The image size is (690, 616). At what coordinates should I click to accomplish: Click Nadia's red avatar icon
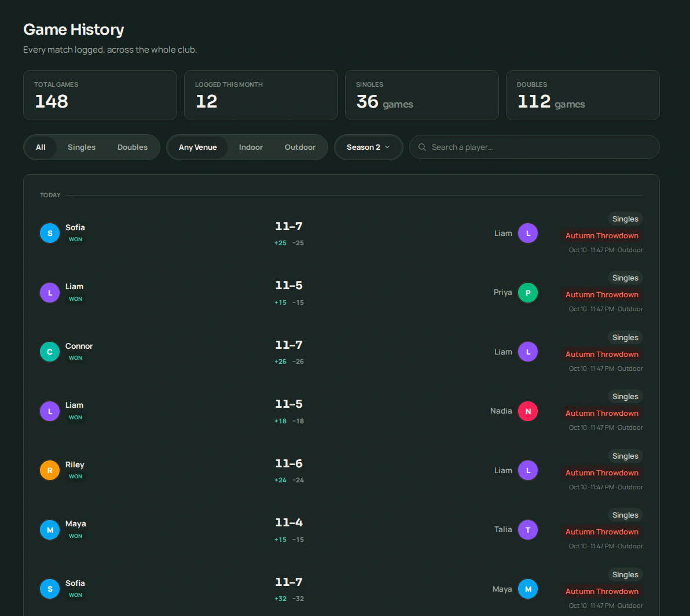coord(527,411)
